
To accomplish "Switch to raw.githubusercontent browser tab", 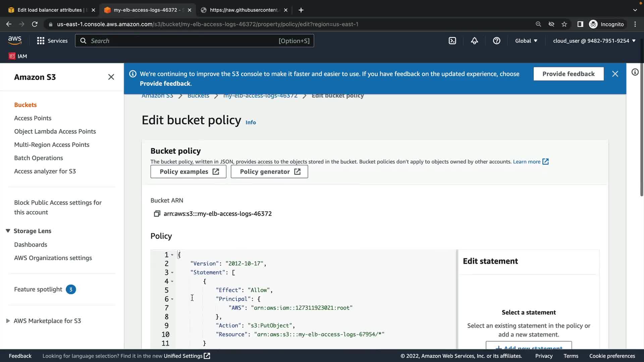I will 244,10.
